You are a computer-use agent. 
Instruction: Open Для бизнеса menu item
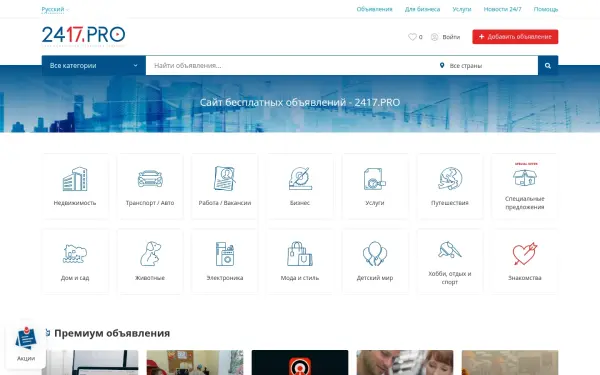[422, 9]
